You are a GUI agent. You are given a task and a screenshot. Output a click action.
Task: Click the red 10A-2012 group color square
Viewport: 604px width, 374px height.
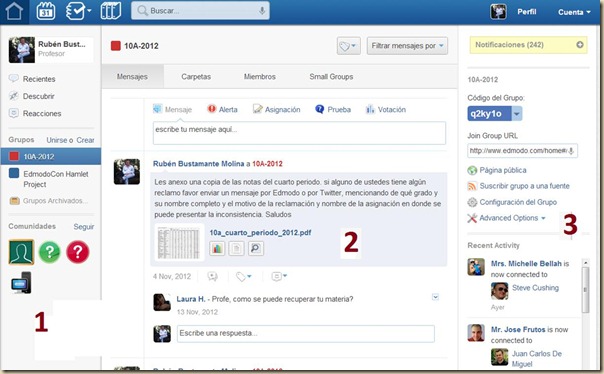(x=116, y=46)
